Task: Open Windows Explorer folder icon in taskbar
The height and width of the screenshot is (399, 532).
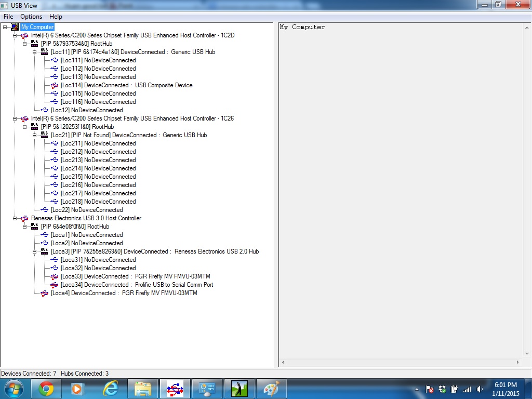Action: (x=143, y=389)
